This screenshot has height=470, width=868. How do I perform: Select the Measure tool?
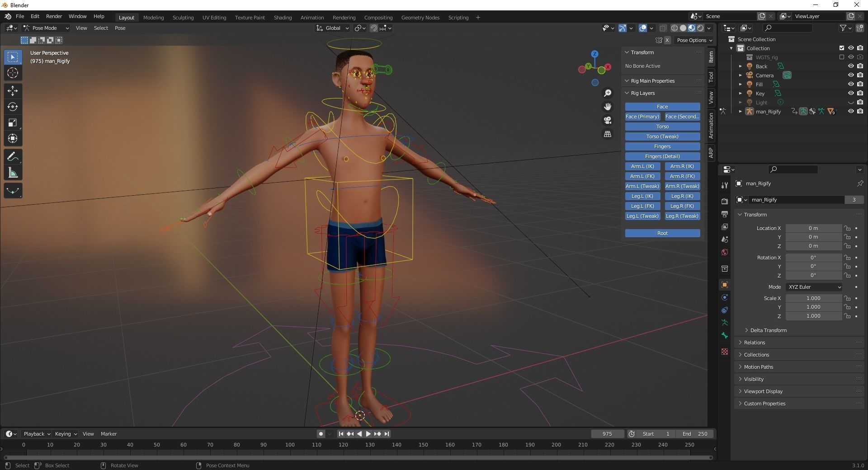(x=13, y=173)
